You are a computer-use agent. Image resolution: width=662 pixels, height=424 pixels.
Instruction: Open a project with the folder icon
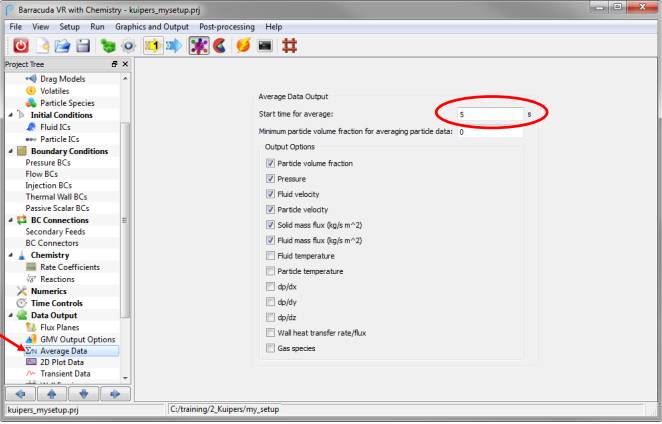[x=62, y=46]
